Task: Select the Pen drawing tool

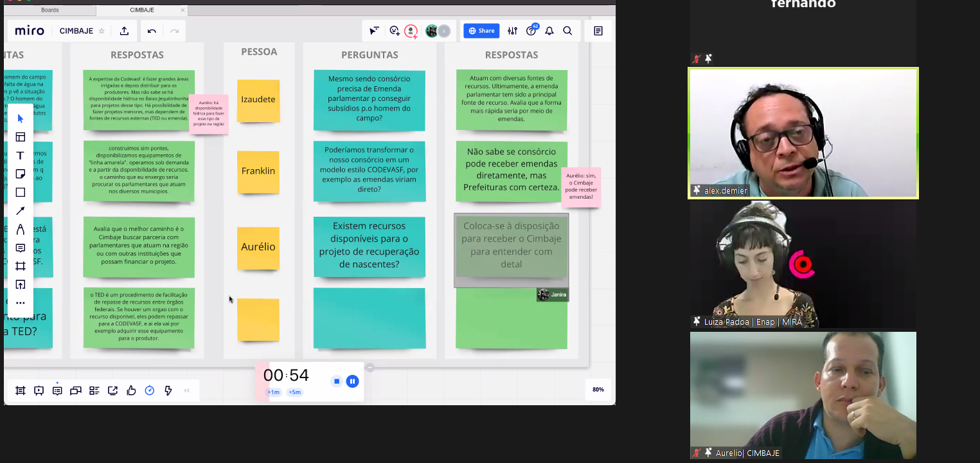Action: 20,230
